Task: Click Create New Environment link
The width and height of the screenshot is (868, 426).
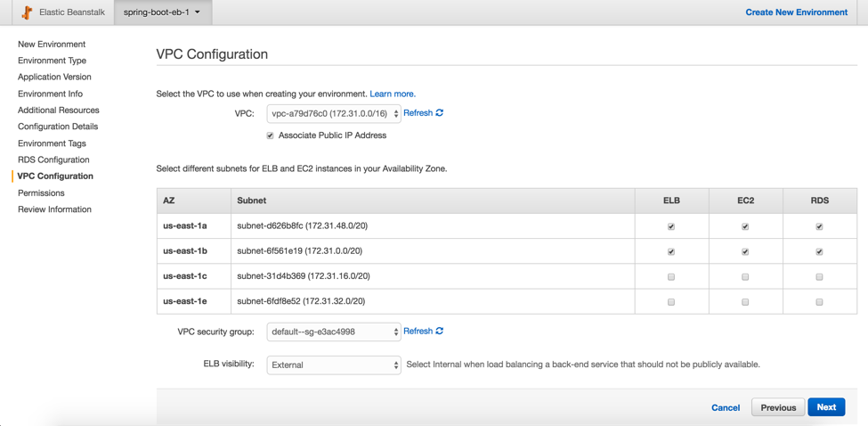Action: click(797, 12)
